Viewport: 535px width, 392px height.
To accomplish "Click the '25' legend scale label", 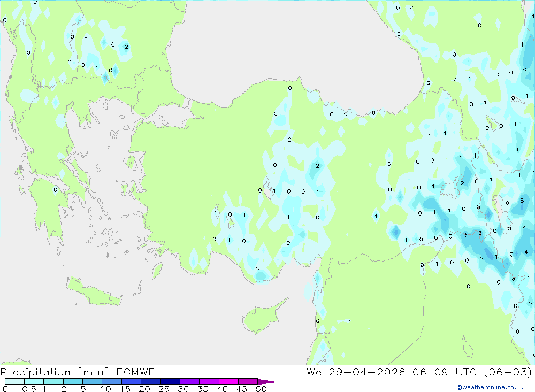I will click(x=164, y=389).
